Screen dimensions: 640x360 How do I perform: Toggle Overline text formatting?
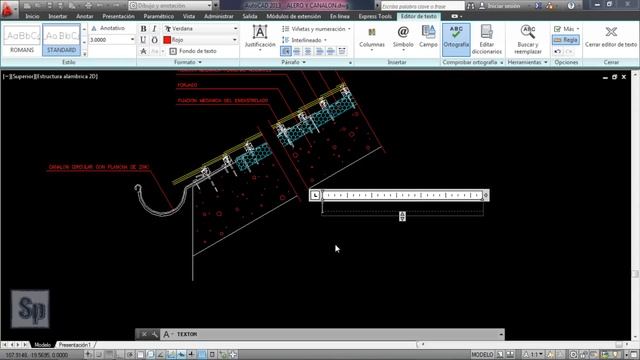pyautogui.click(x=155, y=40)
